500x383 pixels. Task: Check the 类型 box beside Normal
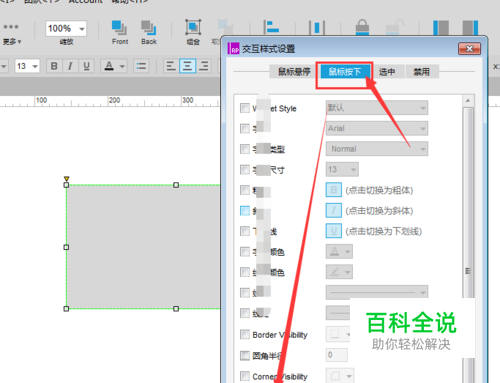click(x=245, y=149)
